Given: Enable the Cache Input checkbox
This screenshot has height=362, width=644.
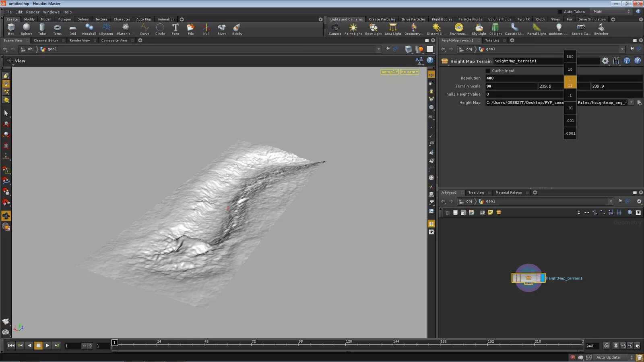Looking at the screenshot, I should tap(488, 71).
